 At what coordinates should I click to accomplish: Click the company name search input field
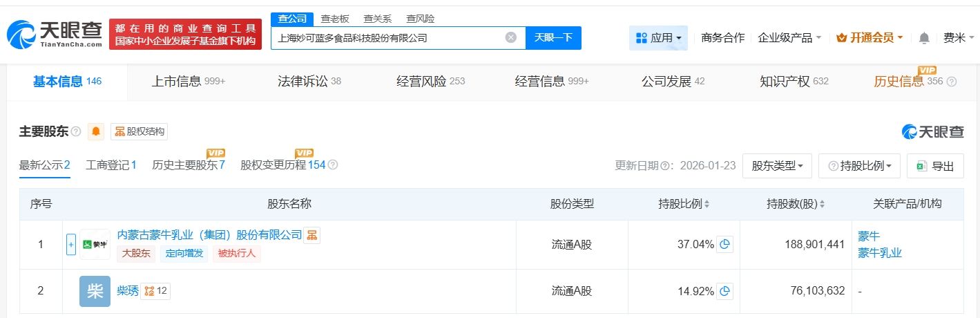click(x=387, y=38)
